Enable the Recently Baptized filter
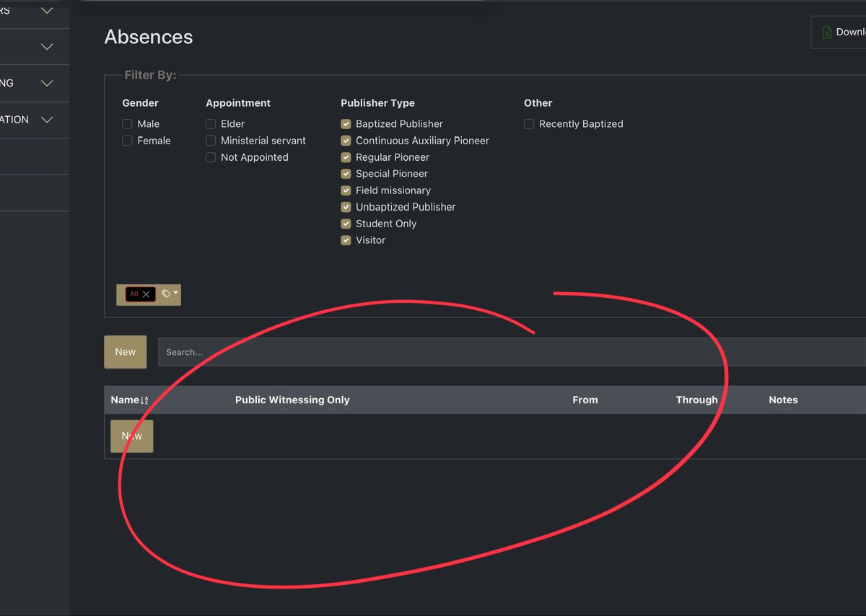Image resolution: width=866 pixels, height=616 pixels. click(x=529, y=124)
